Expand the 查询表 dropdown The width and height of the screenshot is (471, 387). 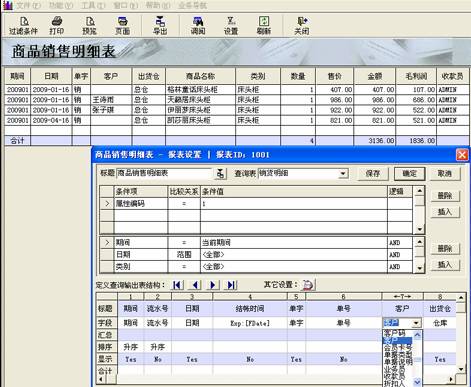pos(343,173)
